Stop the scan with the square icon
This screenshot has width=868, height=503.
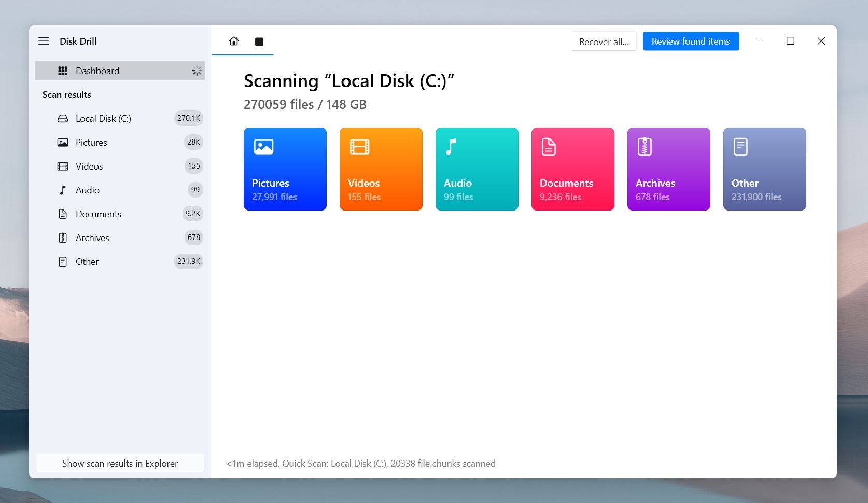click(x=259, y=41)
